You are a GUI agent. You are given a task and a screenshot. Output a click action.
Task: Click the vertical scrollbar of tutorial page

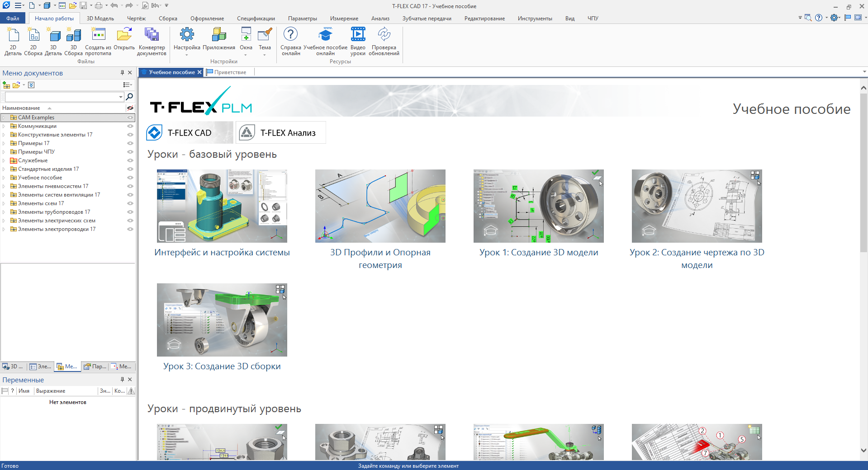(863, 172)
